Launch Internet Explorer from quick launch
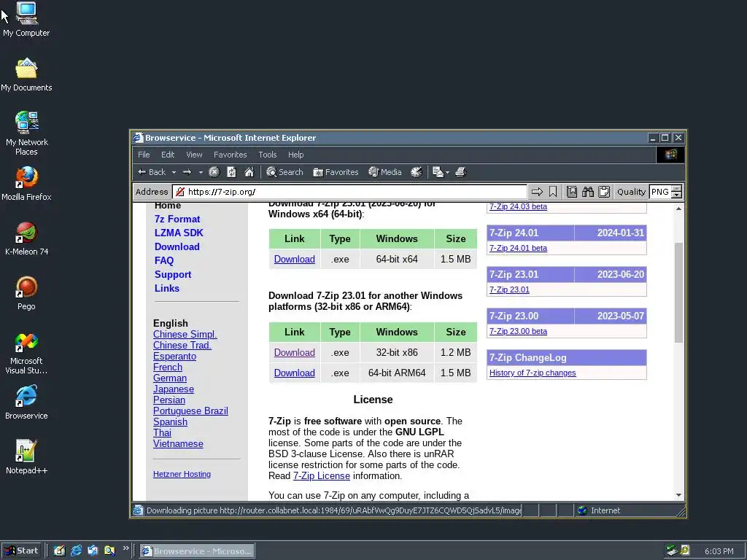 click(76, 551)
